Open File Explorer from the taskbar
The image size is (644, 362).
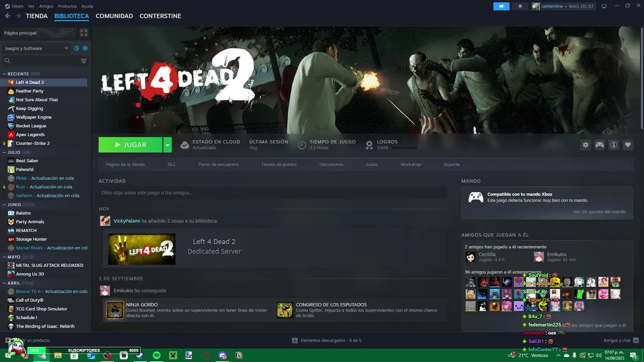pos(58,355)
